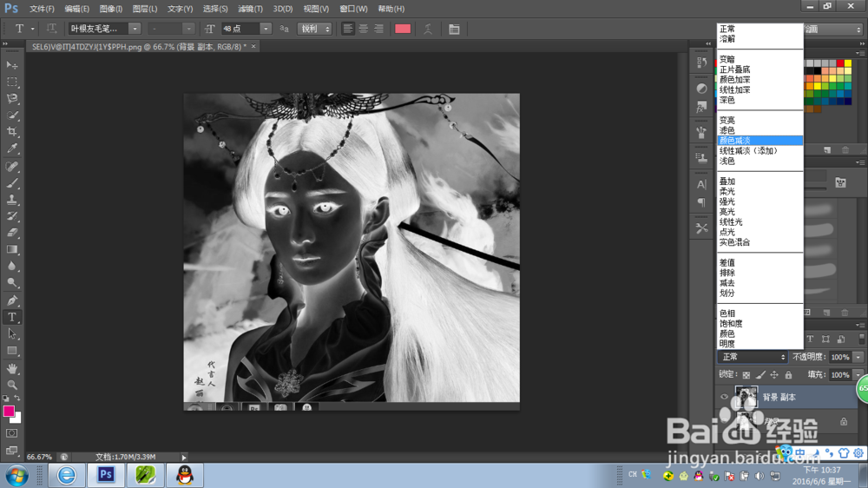Select the Rectangular Marquee tool
Viewport: 868px width, 488px height.
pos(11,82)
